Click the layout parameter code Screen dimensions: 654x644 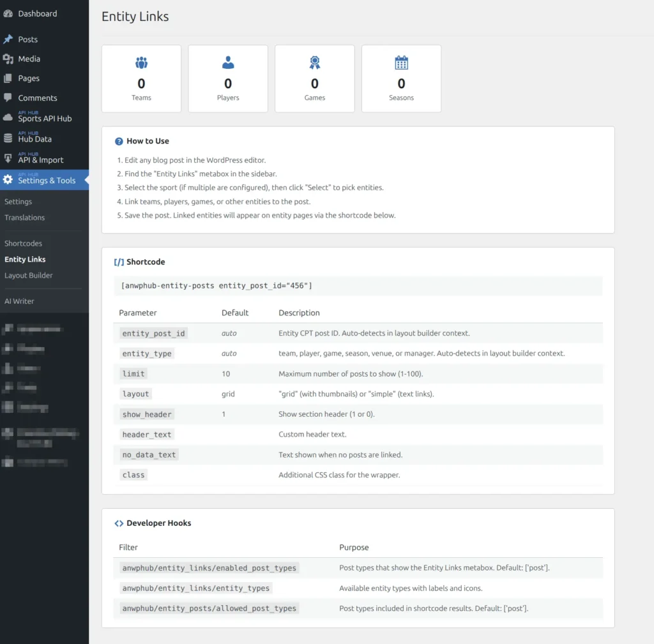tap(135, 394)
